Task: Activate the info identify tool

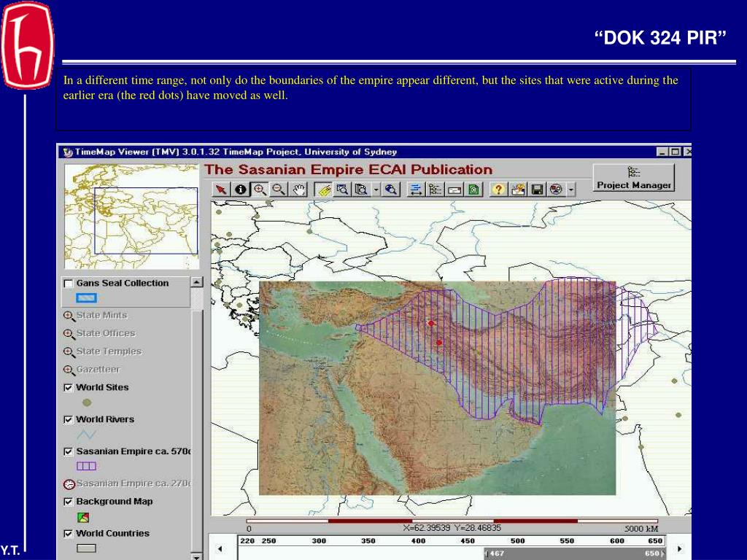Action: point(241,190)
